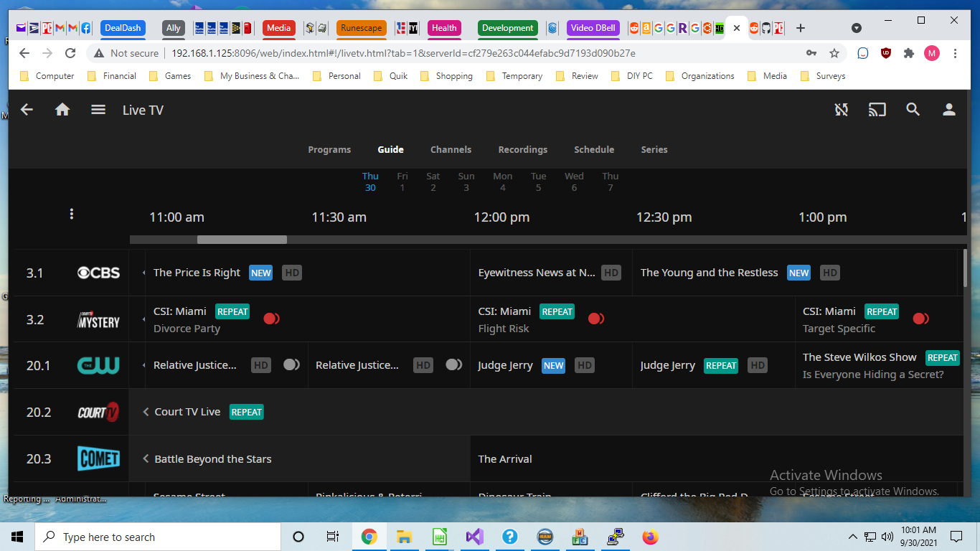The image size is (980, 551).
Task: Click the back arrow beside home icon
Action: tap(27, 110)
